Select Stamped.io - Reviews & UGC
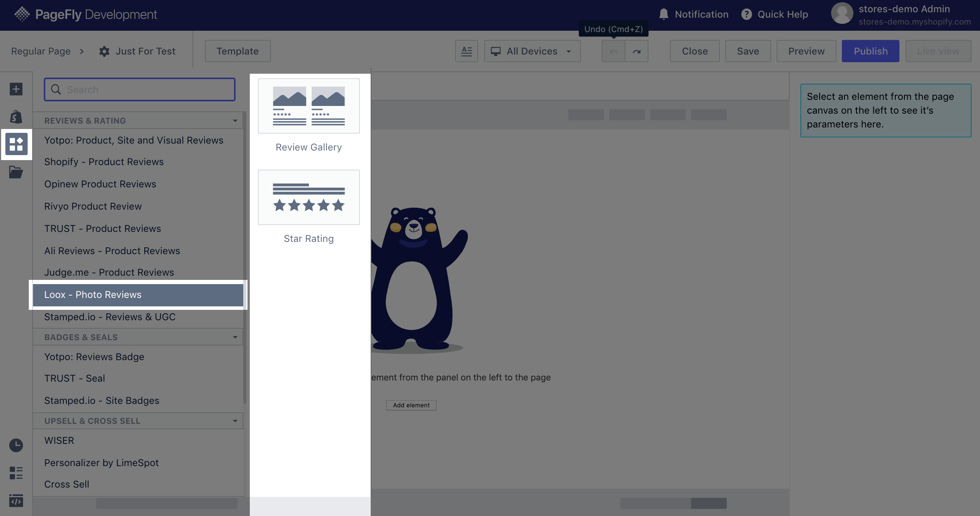Screen dimensions: 980x516 point(138,317)
